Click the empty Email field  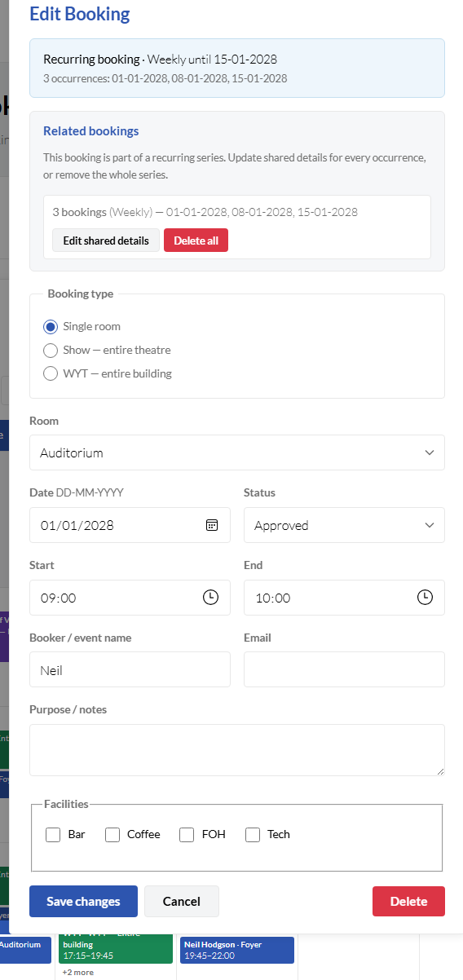[344, 669]
